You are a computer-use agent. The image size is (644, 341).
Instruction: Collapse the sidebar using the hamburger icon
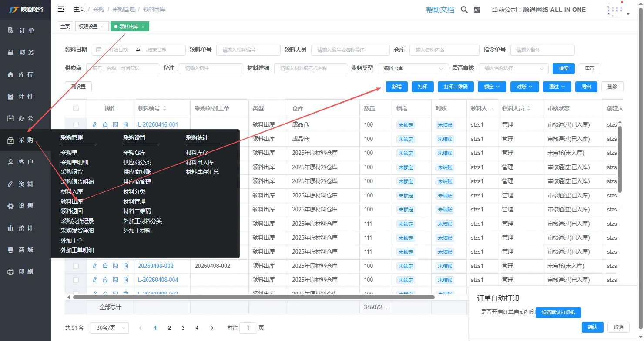(x=61, y=9)
